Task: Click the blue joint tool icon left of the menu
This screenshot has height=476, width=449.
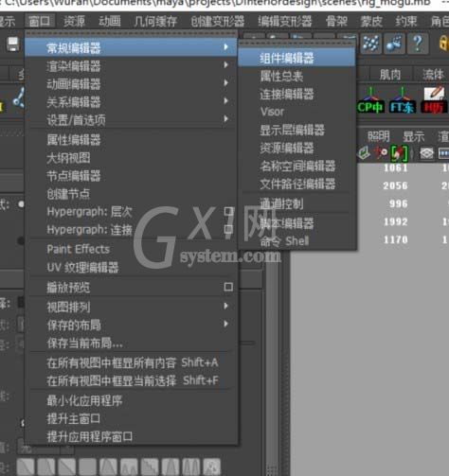Action: (19, 98)
